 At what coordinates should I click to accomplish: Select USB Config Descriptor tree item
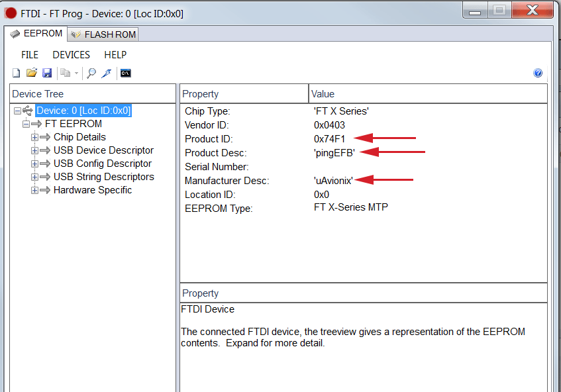(x=102, y=164)
